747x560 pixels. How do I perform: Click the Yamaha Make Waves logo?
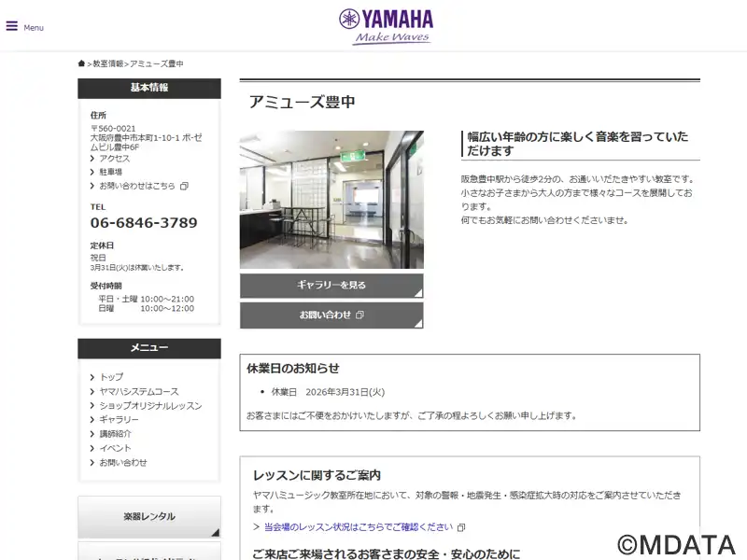tap(386, 27)
